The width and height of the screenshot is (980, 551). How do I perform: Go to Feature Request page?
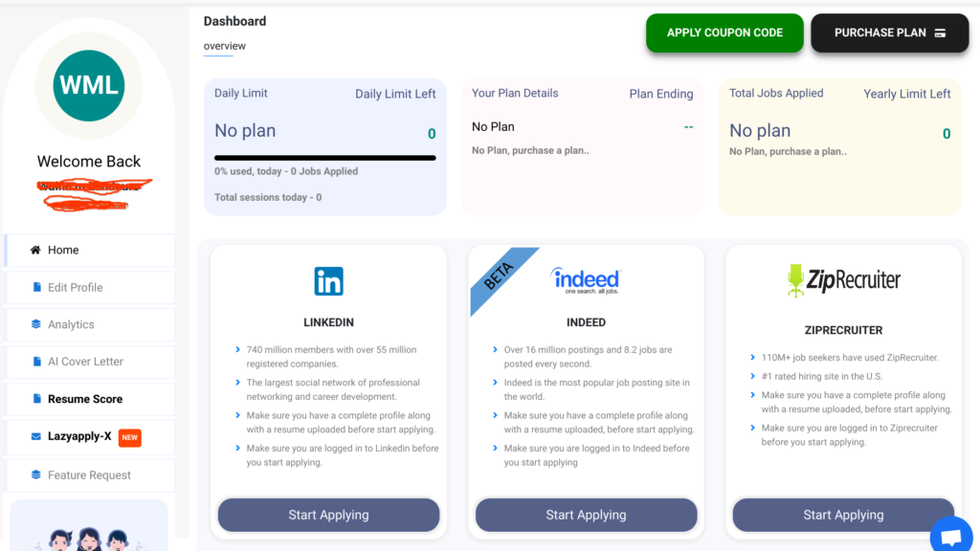(x=89, y=475)
